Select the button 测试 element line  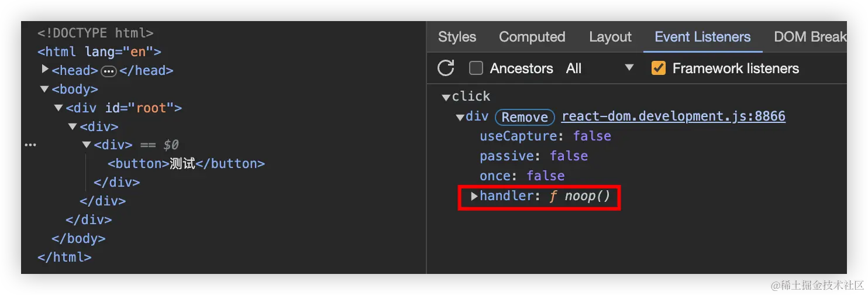pos(186,164)
